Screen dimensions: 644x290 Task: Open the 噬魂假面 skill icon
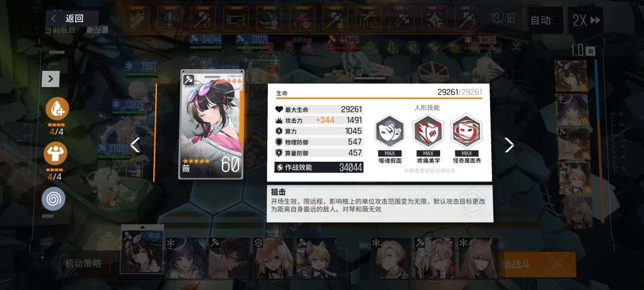tap(390, 132)
